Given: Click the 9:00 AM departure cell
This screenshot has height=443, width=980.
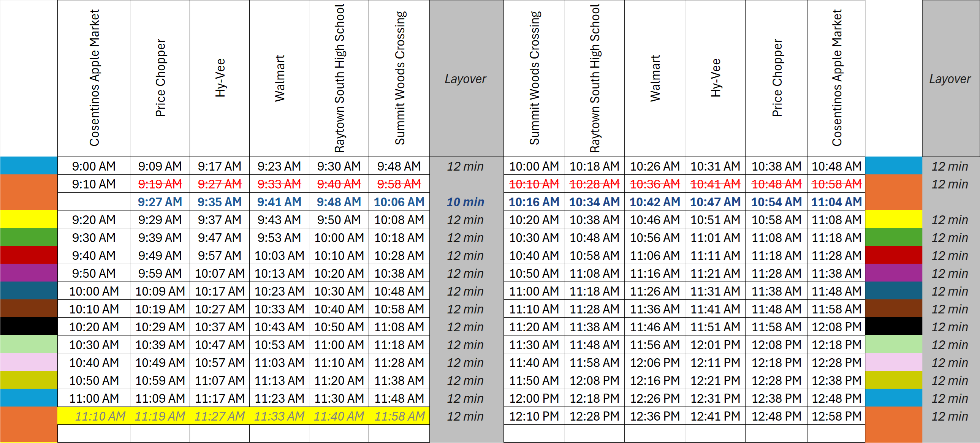Looking at the screenshot, I should coord(93,166).
